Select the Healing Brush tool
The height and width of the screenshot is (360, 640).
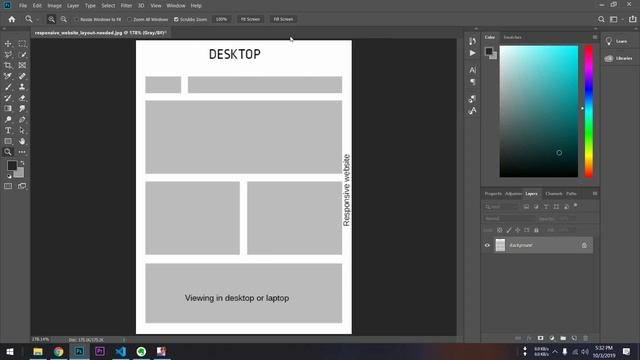click(22, 76)
